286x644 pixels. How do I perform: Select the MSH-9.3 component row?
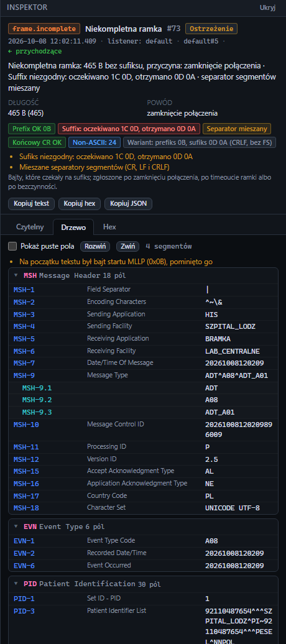pos(144,412)
